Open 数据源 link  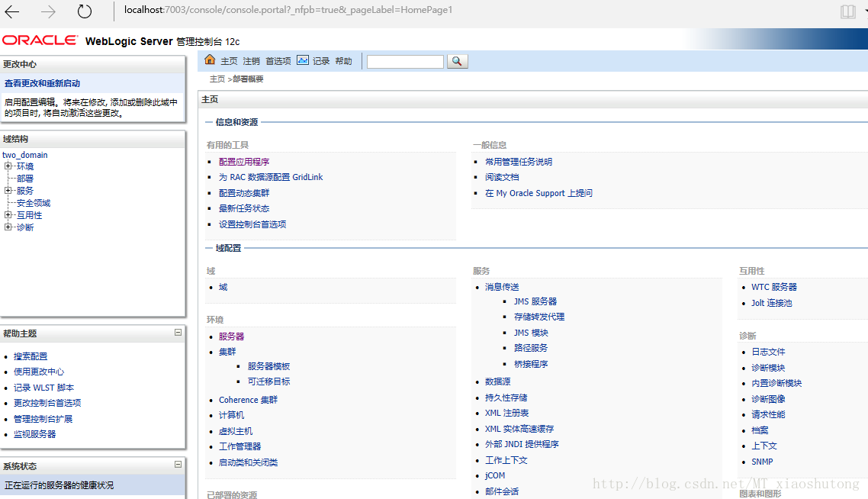tap(497, 381)
